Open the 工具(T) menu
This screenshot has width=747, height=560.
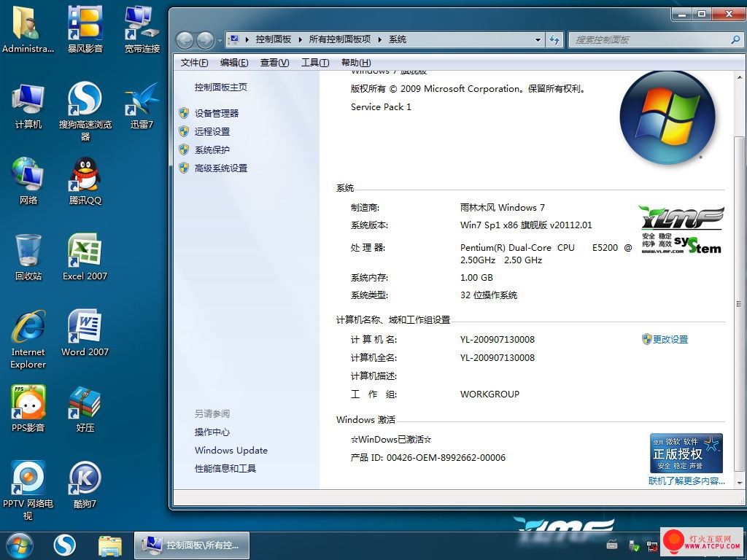(x=315, y=63)
